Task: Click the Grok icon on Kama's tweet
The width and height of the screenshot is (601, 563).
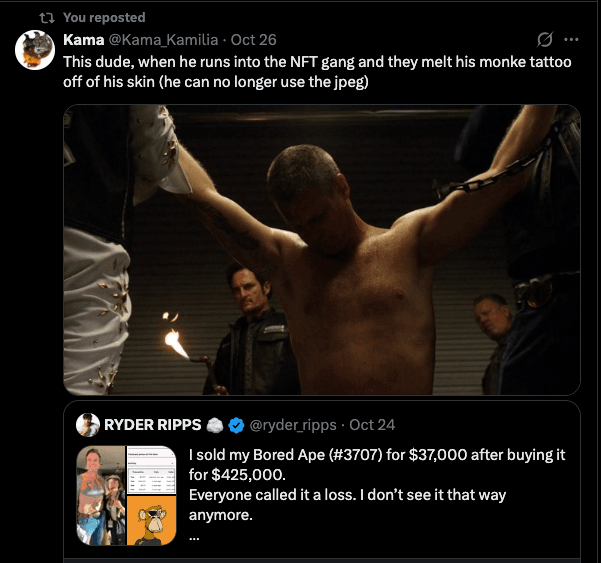Action: 545,40
